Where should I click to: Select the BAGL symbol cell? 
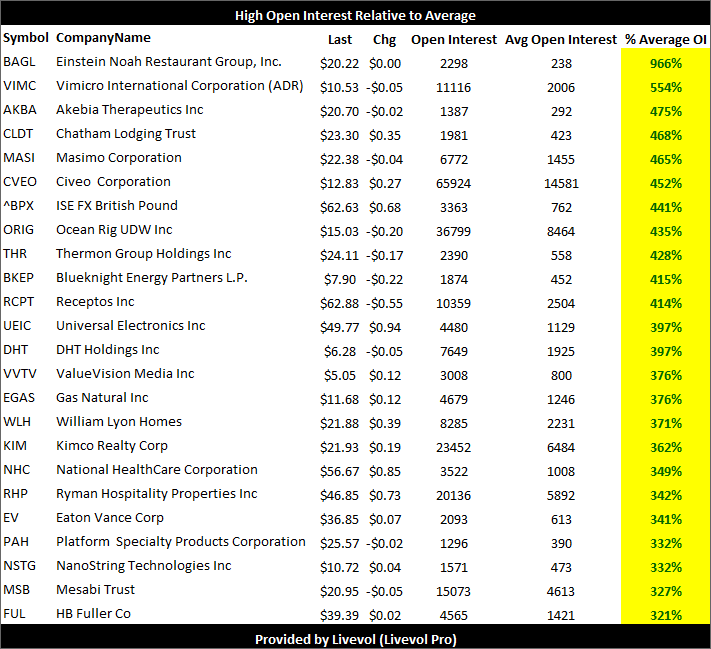(19, 62)
